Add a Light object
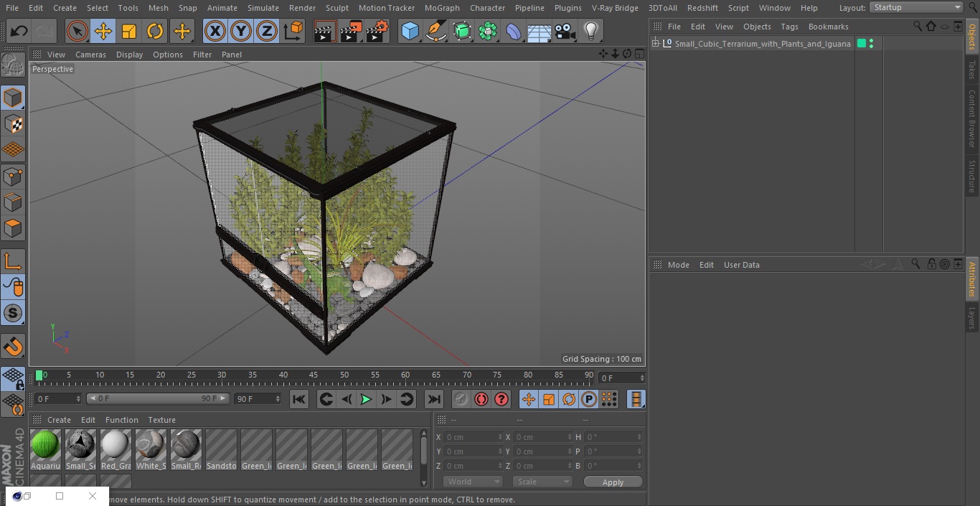This screenshot has width=980, height=506. pos(591,31)
